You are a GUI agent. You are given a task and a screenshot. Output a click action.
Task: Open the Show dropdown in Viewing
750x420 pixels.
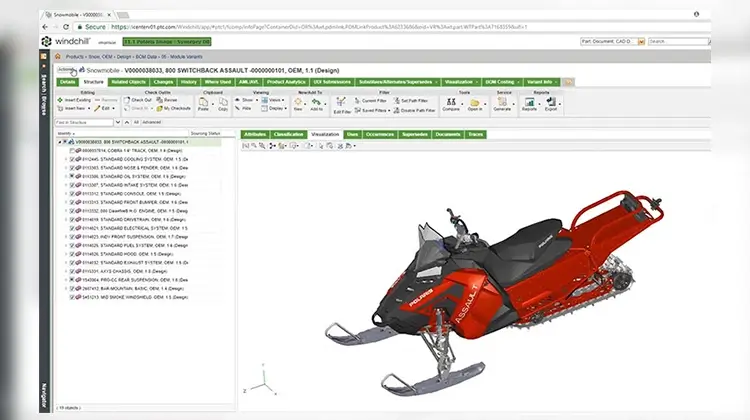click(x=257, y=100)
